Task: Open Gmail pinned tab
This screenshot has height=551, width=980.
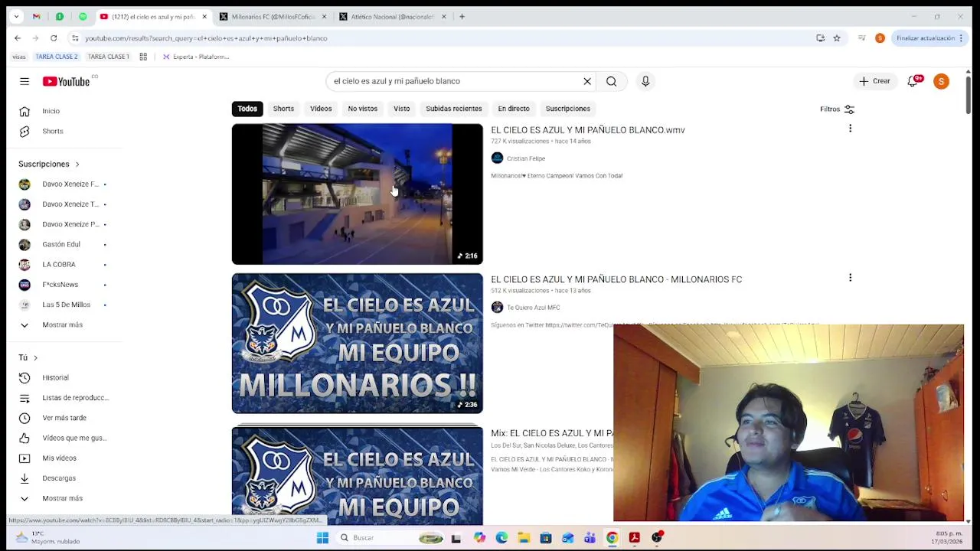Action: (36, 16)
